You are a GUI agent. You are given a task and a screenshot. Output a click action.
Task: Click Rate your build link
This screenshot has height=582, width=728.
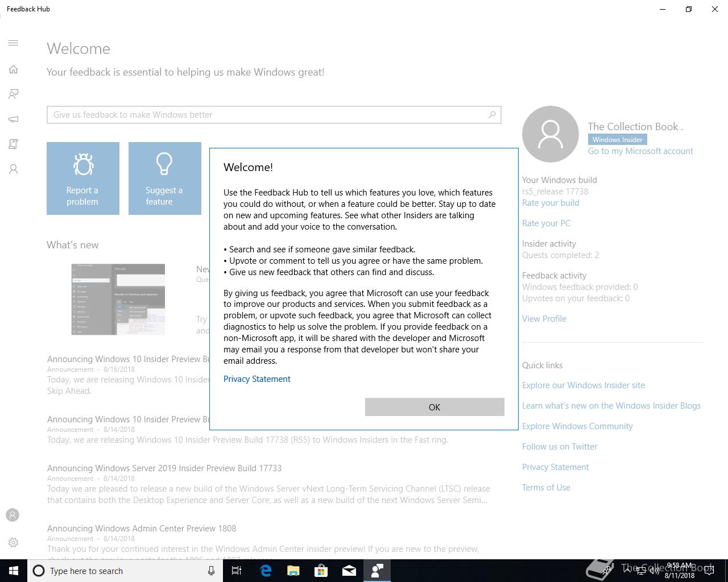click(551, 203)
